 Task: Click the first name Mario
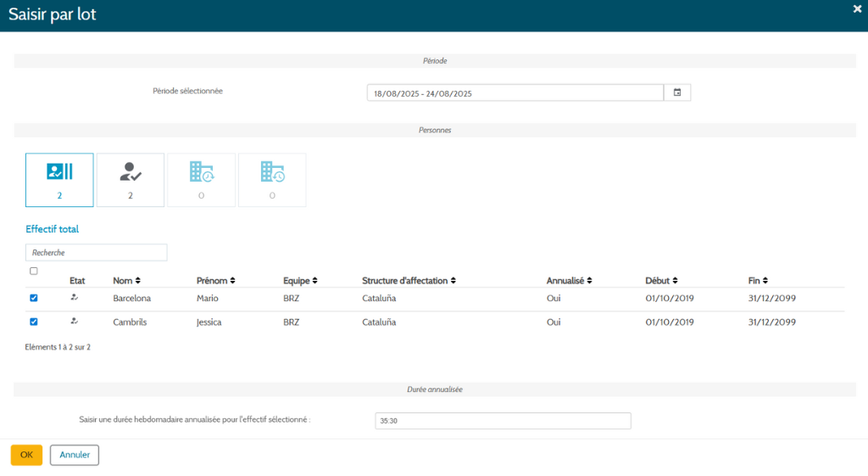pyautogui.click(x=208, y=298)
